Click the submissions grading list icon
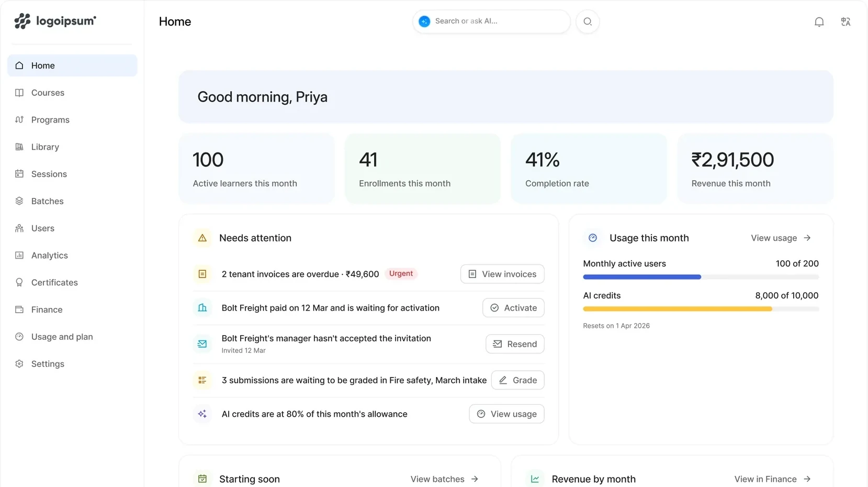The width and height of the screenshot is (868, 487). 202,380
